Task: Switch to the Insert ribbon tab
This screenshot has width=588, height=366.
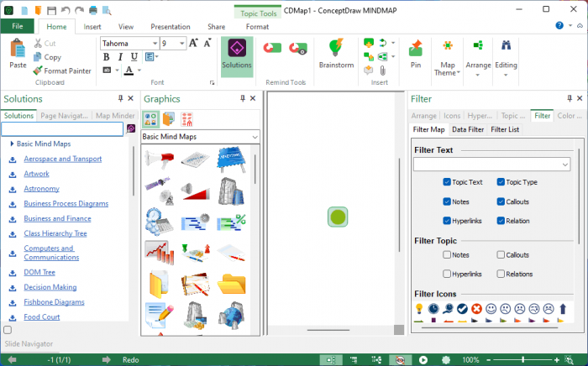Action: (92, 27)
